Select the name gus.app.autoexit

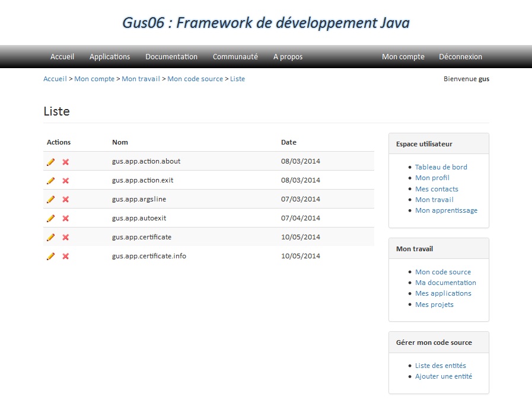pos(139,218)
